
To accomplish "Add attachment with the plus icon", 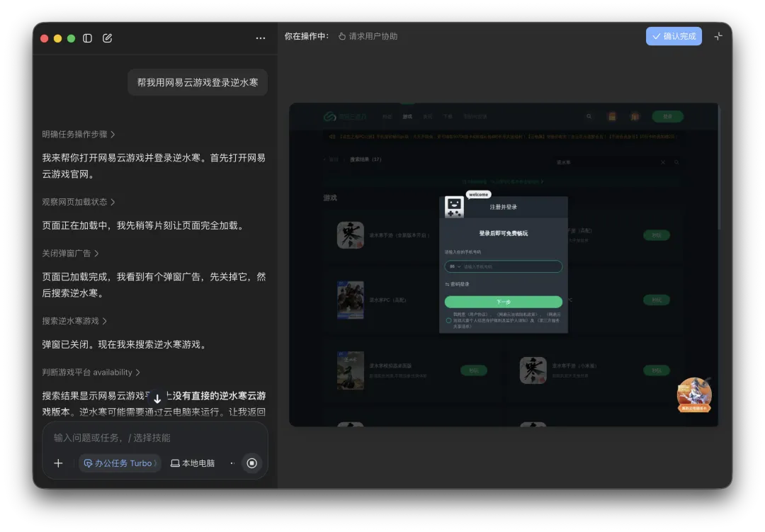I will (58, 463).
